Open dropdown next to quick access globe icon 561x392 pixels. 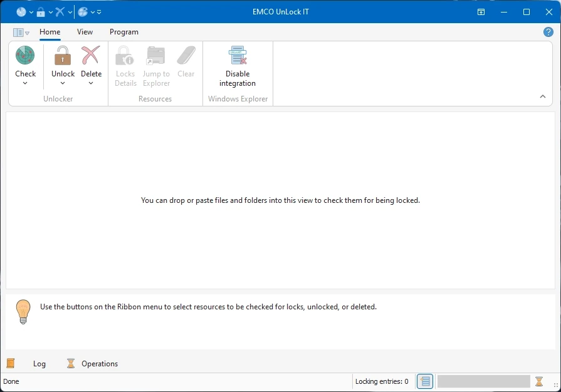coord(92,12)
